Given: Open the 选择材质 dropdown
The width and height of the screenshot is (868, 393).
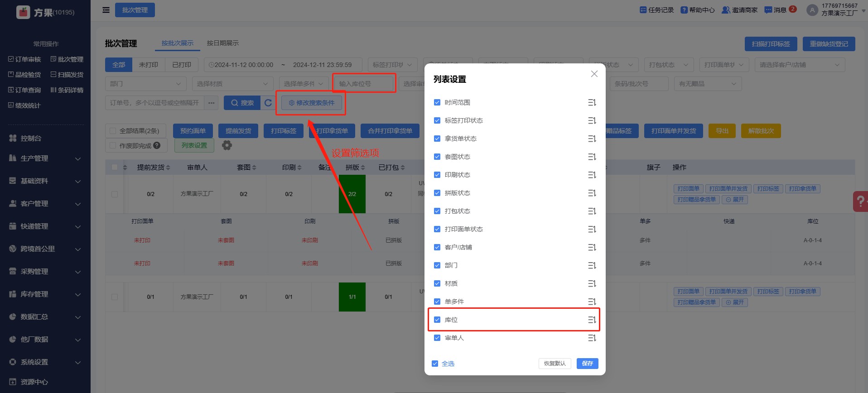Looking at the screenshot, I should coord(233,84).
